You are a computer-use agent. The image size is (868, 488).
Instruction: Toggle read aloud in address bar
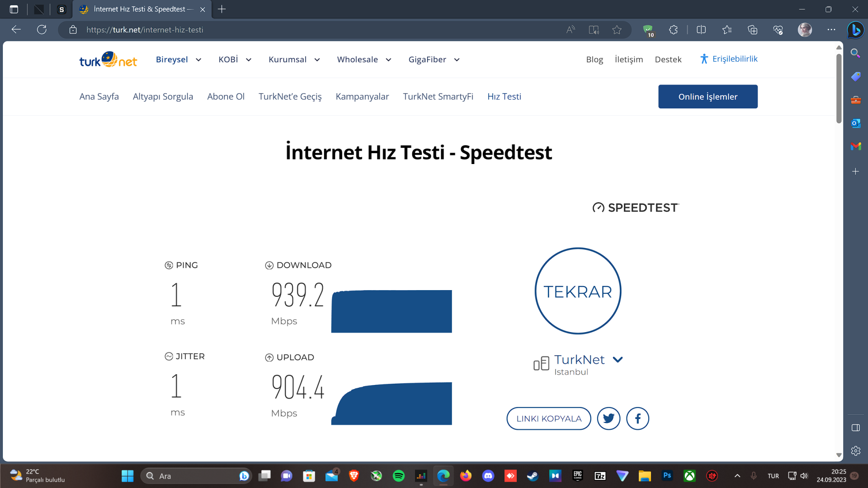point(571,30)
